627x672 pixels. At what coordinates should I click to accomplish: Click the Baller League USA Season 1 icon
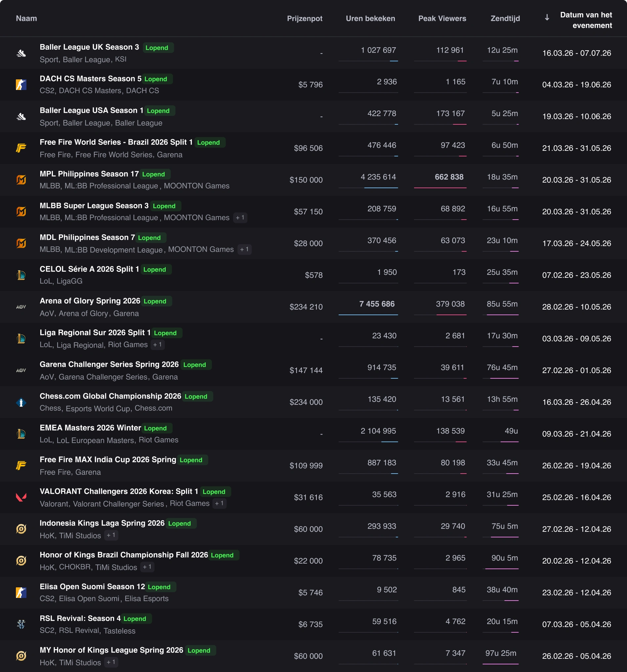[21, 116]
